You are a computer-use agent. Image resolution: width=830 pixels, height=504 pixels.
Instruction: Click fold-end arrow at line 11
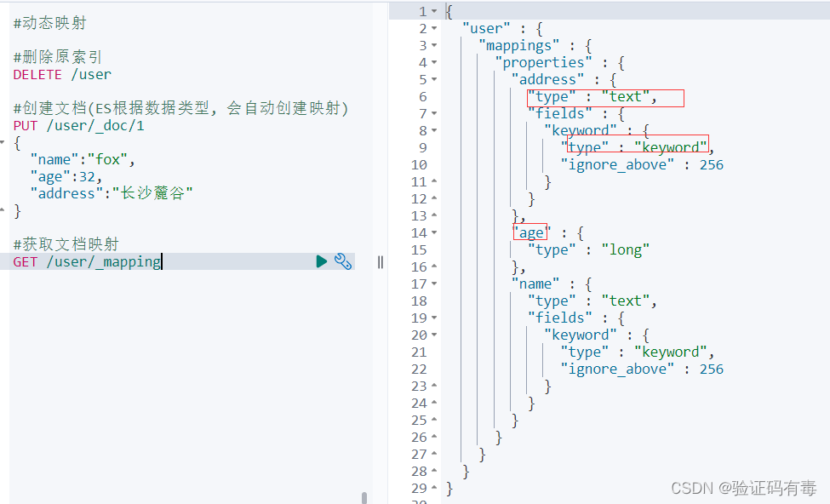click(434, 181)
